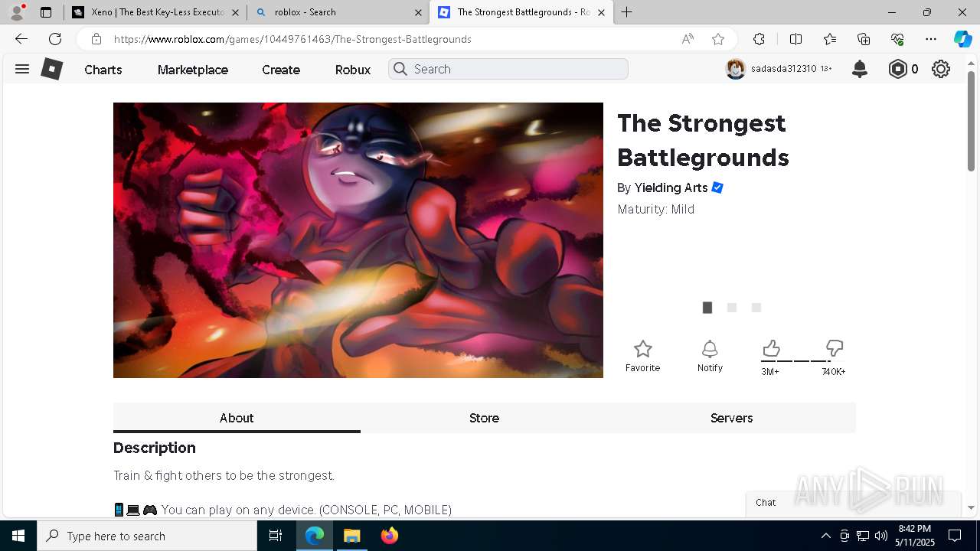
Task: Click the browser address bar URL
Action: 292,39
